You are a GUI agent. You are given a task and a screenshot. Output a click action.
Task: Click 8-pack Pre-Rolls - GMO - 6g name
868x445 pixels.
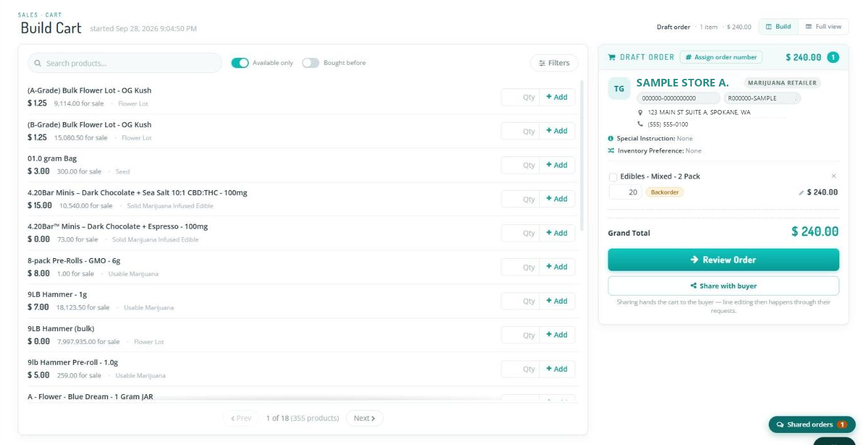74,261
